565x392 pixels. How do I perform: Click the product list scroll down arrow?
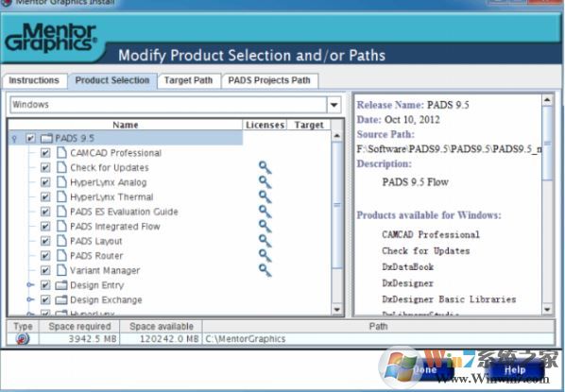(336, 310)
